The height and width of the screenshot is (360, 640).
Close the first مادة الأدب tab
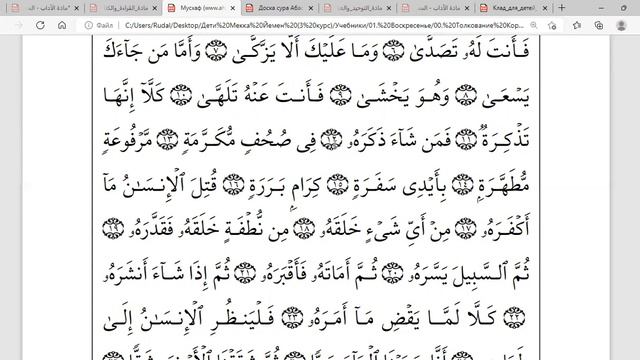tap(76, 8)
